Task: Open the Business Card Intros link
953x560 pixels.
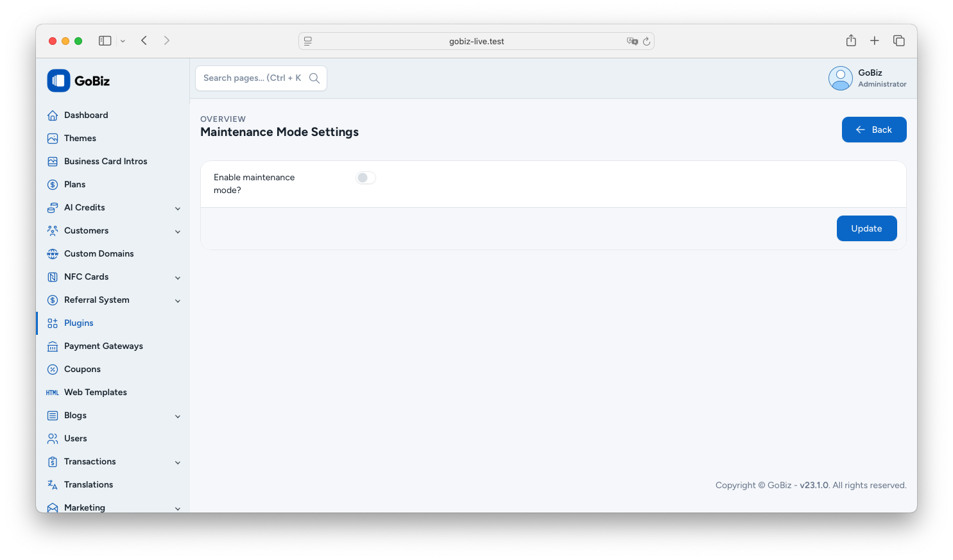Action: coord(113,162)
